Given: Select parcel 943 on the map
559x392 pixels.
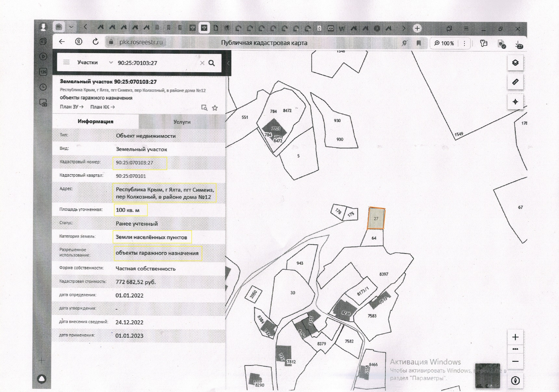Looking at the screenshot, I should coord(300,263).
